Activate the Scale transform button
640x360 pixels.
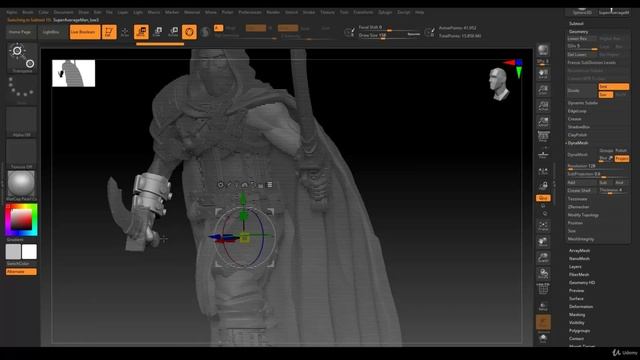pos(158,32)
